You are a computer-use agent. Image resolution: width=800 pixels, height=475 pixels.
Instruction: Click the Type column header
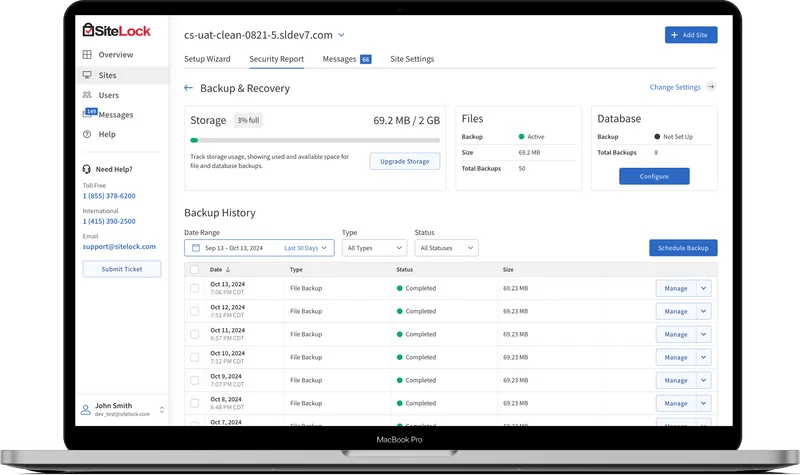[x=296, y=269]
